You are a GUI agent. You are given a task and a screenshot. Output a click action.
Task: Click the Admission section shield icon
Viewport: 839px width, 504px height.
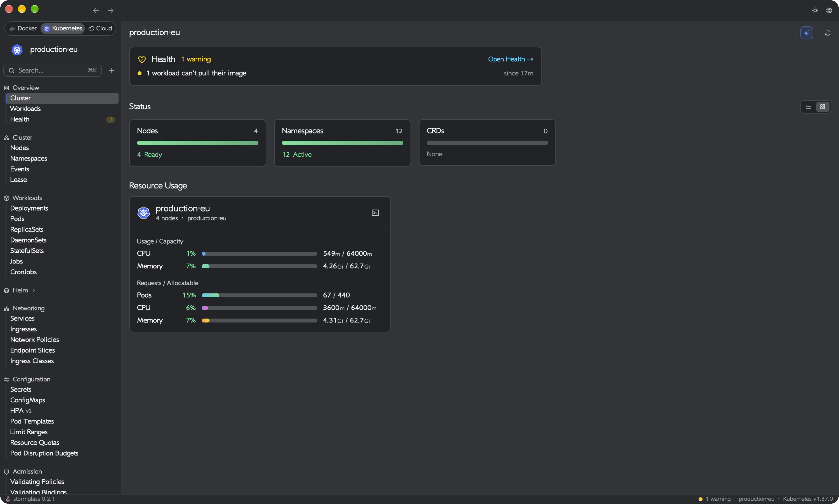pos(6,472)
